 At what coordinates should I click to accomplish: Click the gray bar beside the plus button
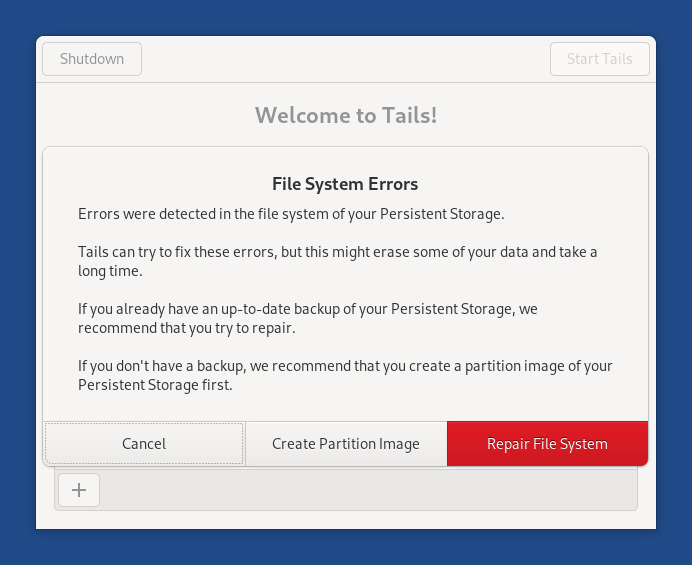[368, 490]
